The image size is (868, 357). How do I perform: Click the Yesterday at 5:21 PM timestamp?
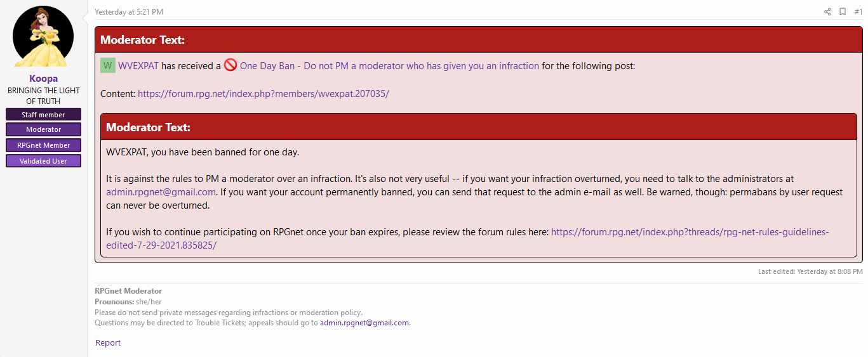pyautogui.click(x=129, y=12)
